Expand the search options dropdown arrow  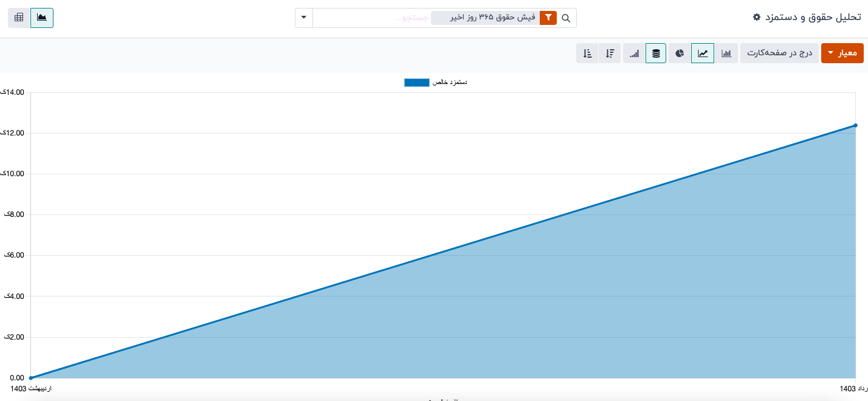click(304, 18)
